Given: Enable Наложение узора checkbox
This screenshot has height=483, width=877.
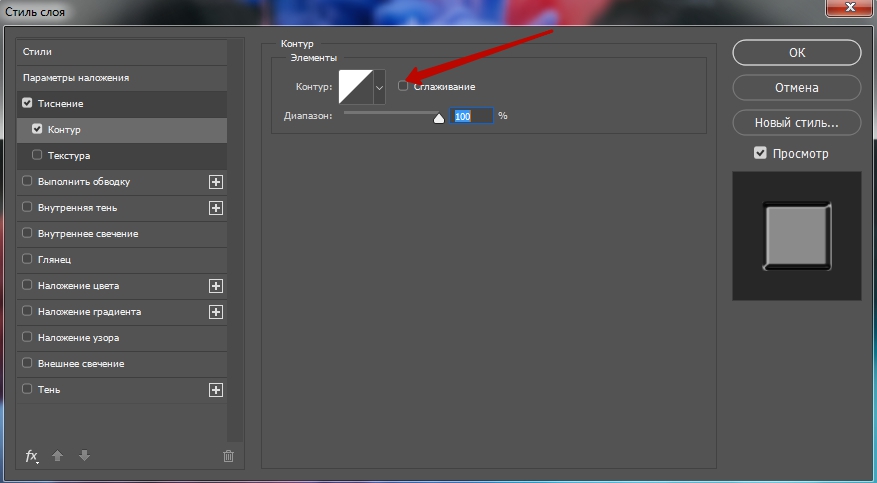Looking at the screenshot, I should [27, 337].
